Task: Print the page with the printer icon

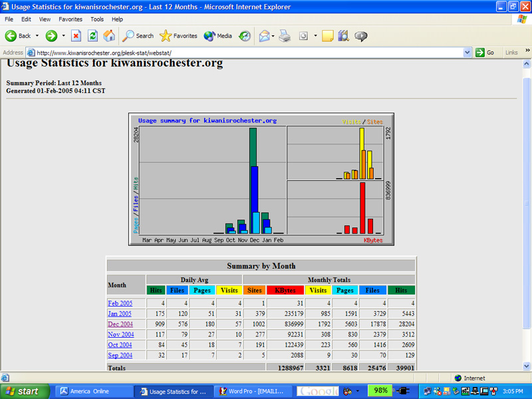Action: [x=285, y=36]
